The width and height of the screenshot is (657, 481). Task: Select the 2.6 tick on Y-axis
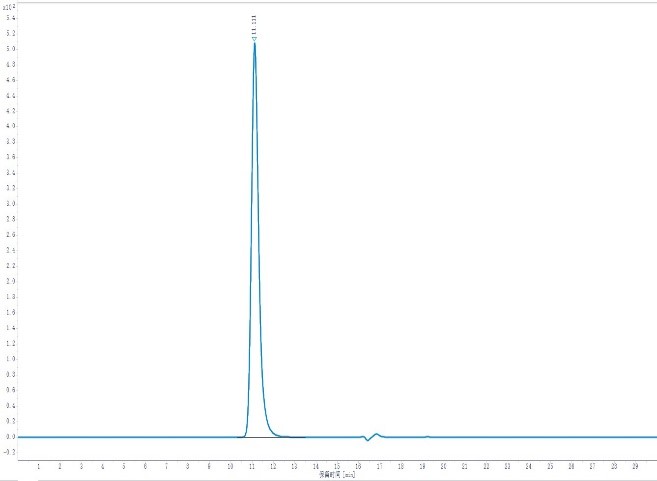pos(9,235)
